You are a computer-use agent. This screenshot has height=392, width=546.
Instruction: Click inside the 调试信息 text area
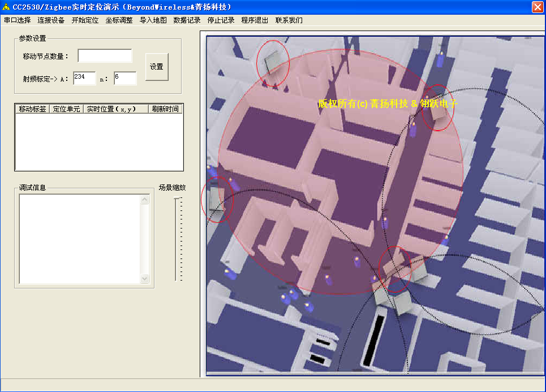[80, 239]
